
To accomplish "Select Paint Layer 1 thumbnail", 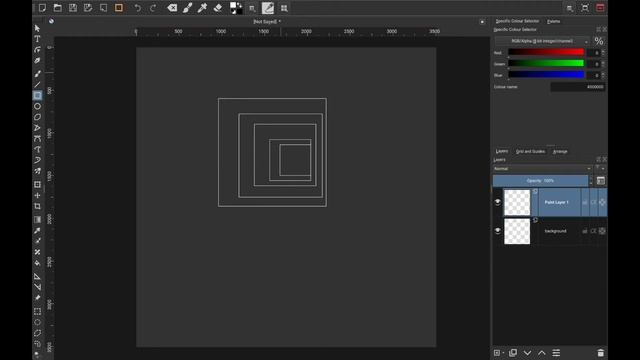I will (517, 202).
